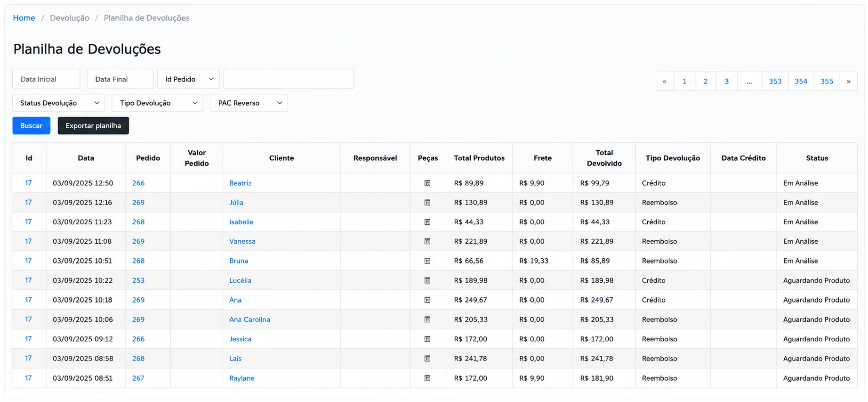Select total returned value R$ 181,90
The height and width of the screenshot is (402, 868).
597,378
